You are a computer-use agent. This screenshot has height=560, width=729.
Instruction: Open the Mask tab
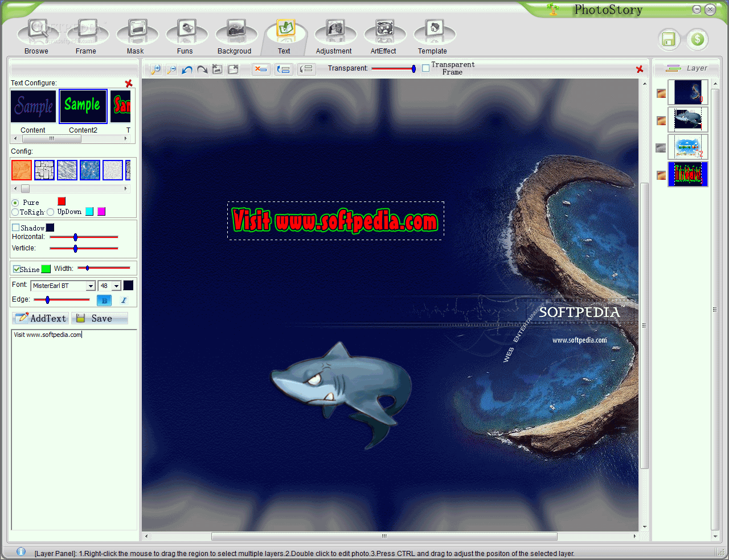[x=136, y=36]
